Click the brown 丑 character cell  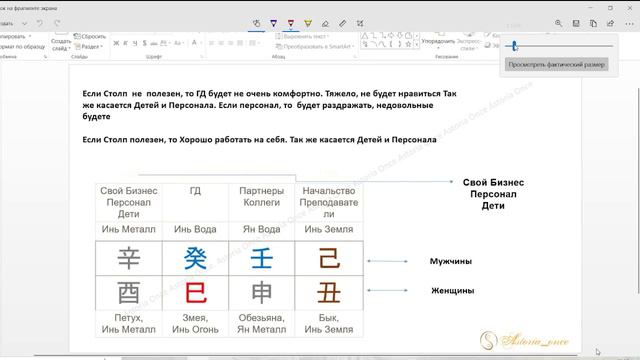point(329,293)
